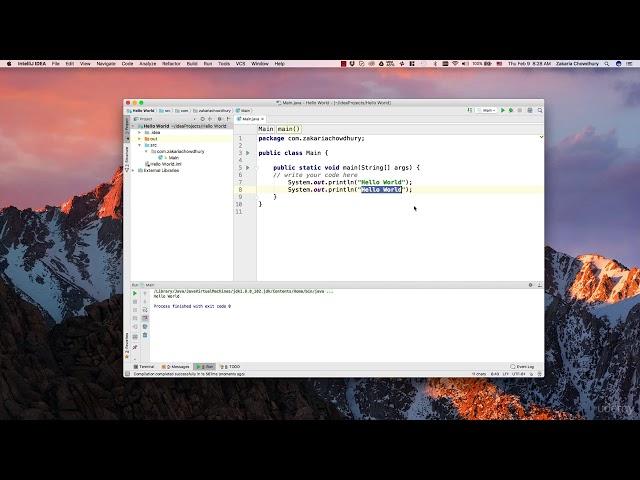Click the Apple menu logo
Viewport: 640px width, 480px height.
9,64
